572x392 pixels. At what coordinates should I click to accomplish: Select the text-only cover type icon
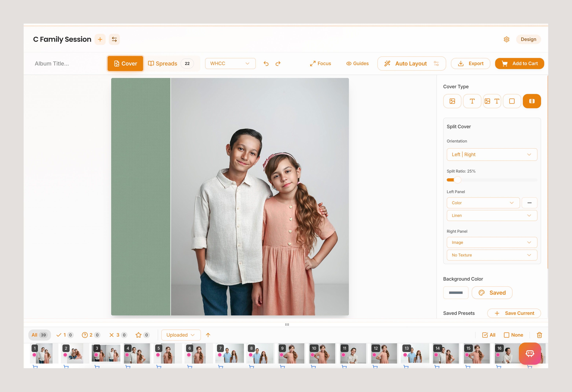tap(472, 101)
